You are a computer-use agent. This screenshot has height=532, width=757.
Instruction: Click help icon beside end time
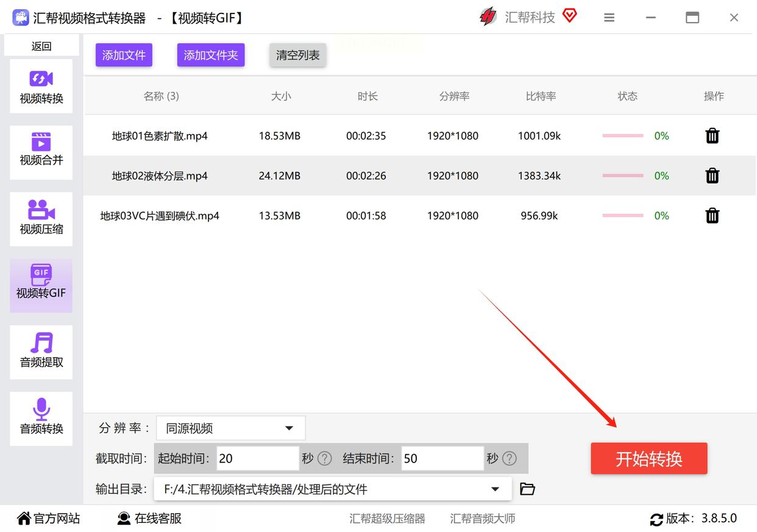click(510, 458)
